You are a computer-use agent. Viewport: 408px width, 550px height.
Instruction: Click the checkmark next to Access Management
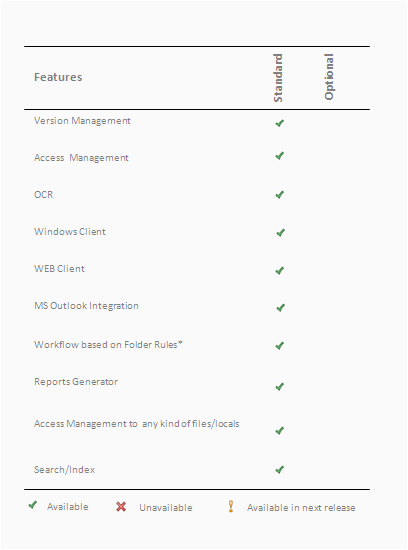click(280, 156)
